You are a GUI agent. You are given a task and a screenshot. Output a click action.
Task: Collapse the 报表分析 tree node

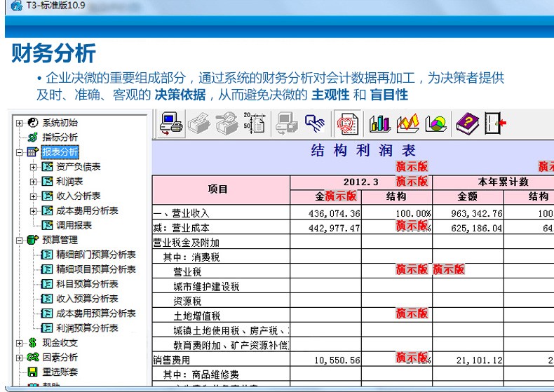coord(19,152)
